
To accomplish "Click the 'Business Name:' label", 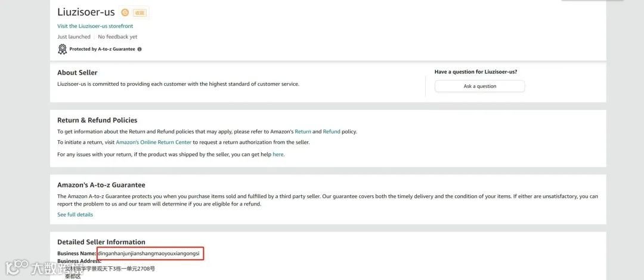I will pyautogui.click(x=76, y=254).
